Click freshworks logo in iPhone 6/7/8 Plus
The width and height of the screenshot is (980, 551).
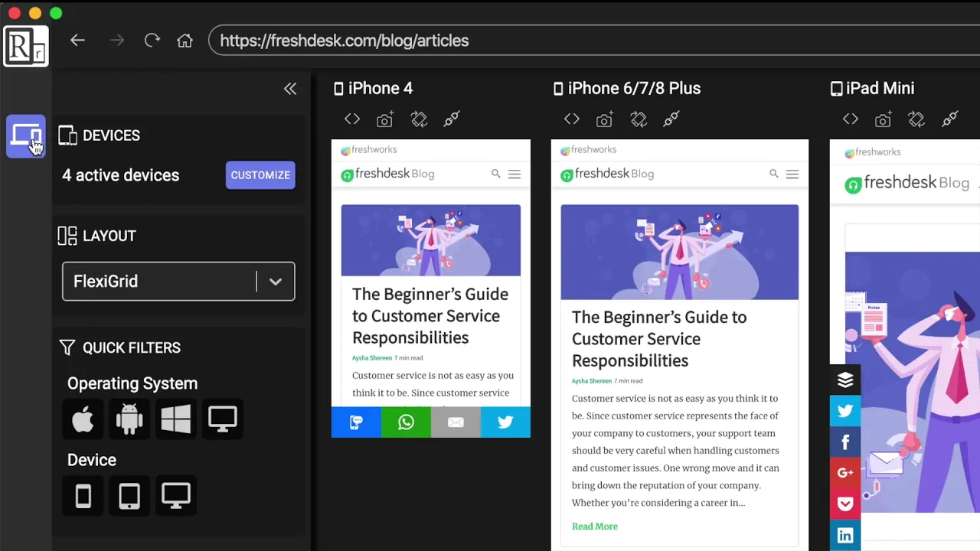[589, 150]
